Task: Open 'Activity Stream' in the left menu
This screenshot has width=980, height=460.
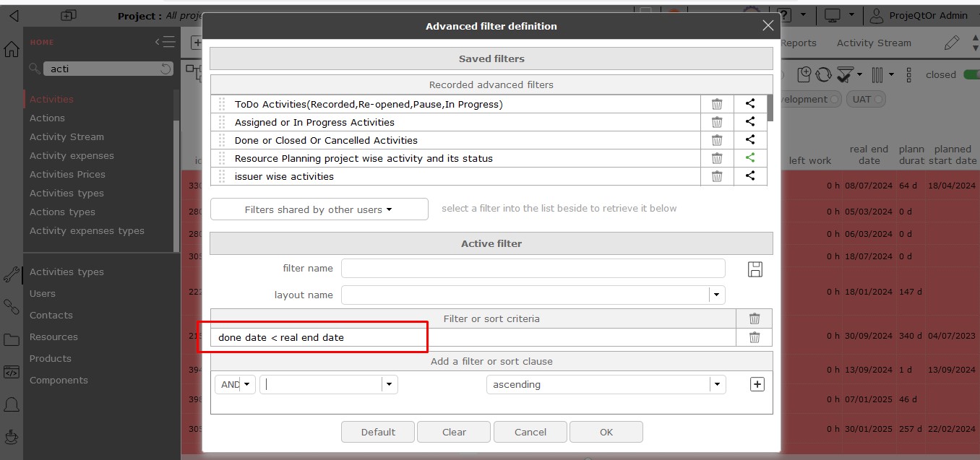Action: tap(66, 136)
